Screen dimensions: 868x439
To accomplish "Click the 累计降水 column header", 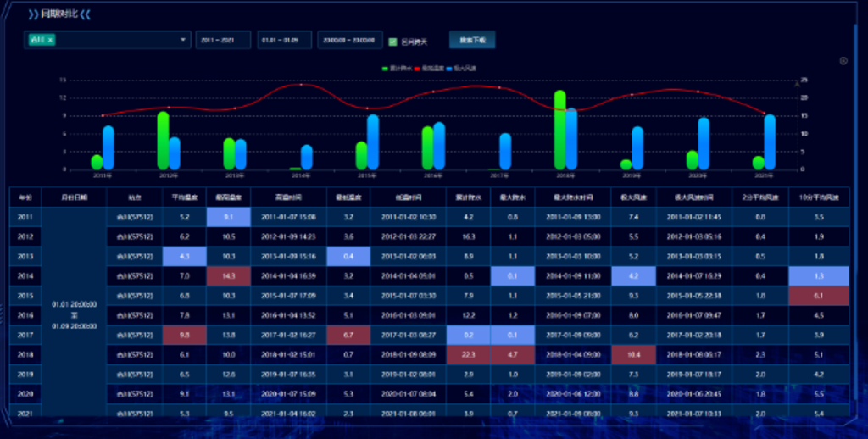I will (468, 197).
